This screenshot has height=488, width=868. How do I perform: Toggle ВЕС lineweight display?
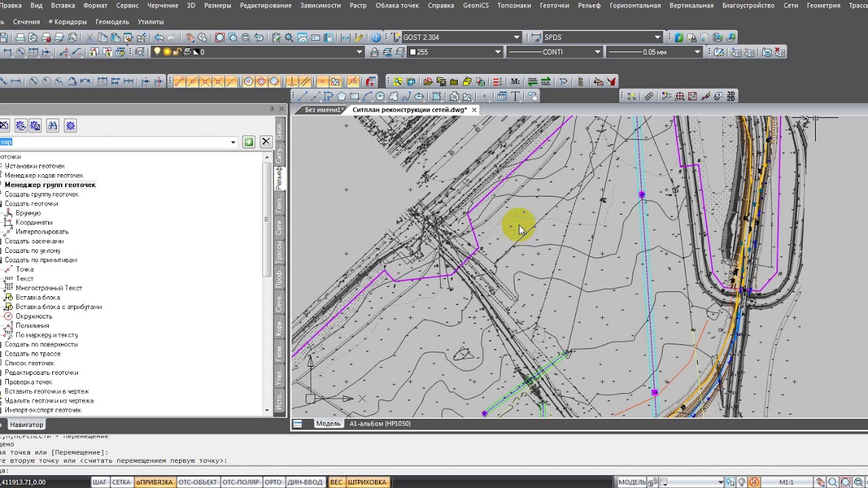(336, 482)
